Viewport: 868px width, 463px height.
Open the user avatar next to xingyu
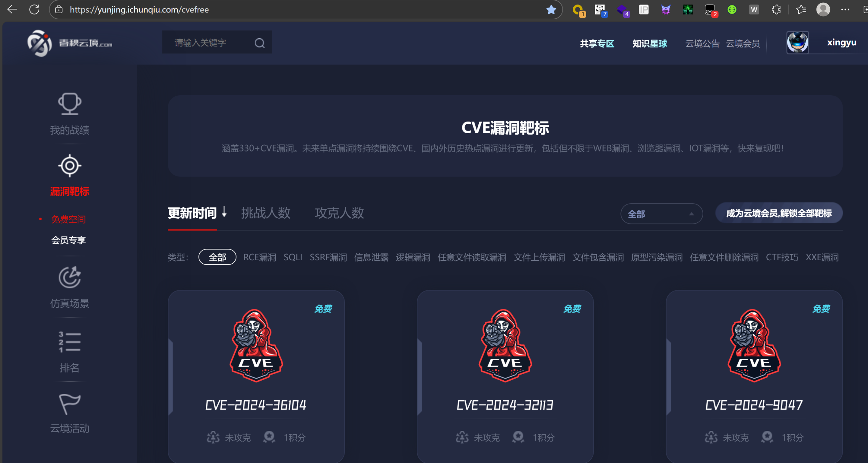[797, 42]
